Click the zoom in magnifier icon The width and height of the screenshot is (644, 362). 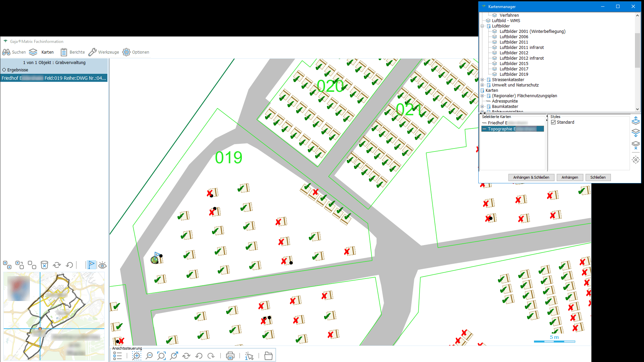137,356
